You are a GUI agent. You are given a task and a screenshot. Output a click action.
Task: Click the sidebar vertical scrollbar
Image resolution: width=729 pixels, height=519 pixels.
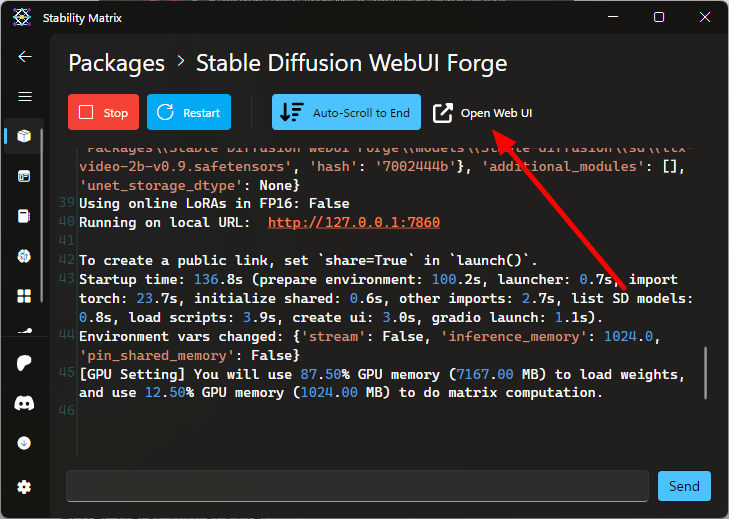point(41,216)
